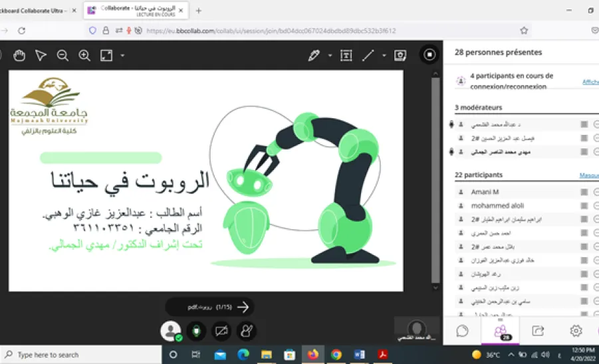Click the connecting participants group icon
Viewport: 599px width, 364px height.
(x=461, y=81)
